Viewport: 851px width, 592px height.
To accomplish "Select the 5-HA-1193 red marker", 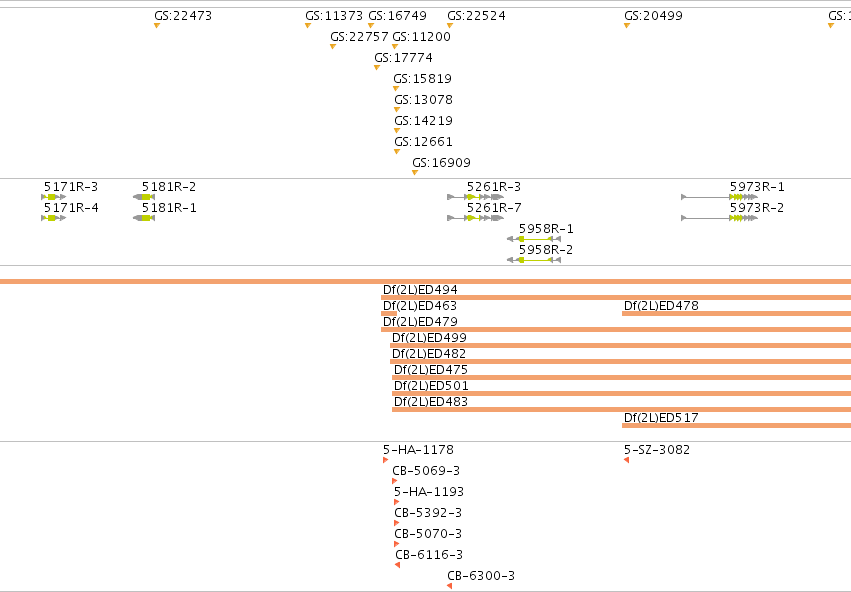I will coord(396,502).
